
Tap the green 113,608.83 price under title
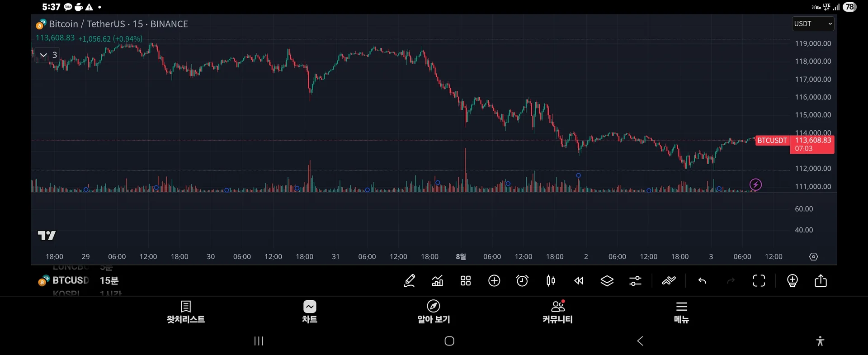(x=55, y=38)
